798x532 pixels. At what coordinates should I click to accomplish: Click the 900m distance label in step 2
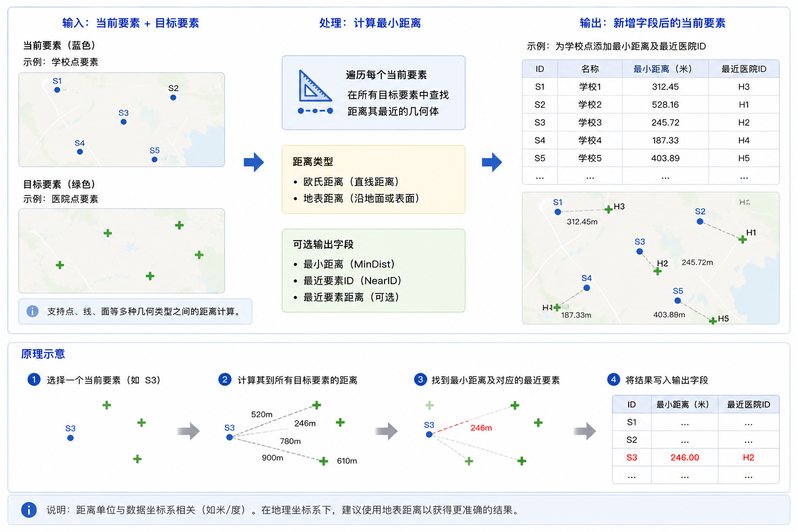pyautogui.click(x=272, y=458)
